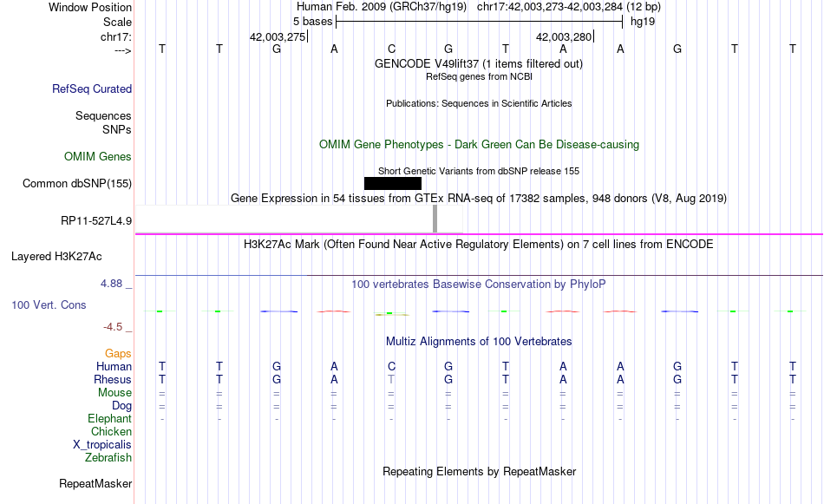The height and width of the screenshot is (504, 824).
Task: Select the Chicken species label
Action: 111,431
